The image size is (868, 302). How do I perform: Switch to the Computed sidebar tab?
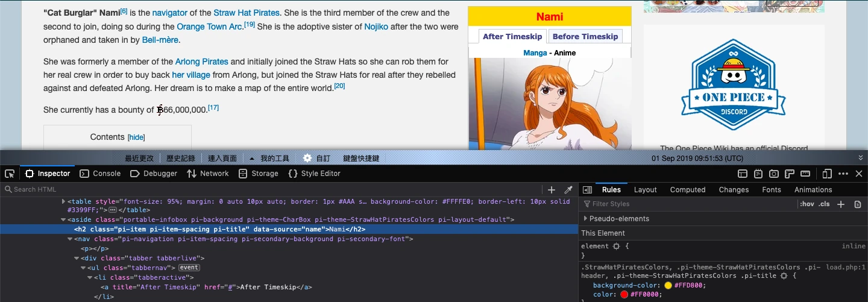pyautogui.click(x=688, y=190)
